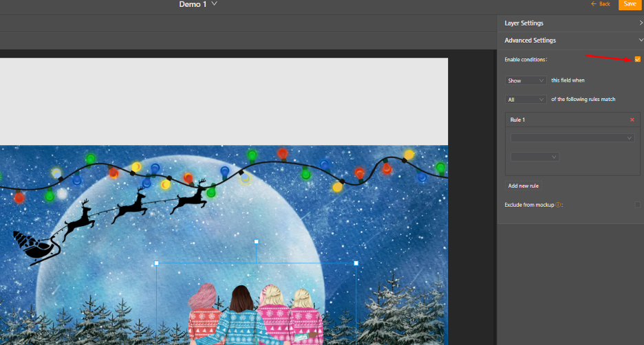
Task: Delete Rule 1 with the red X
Action: click(x=632, y=120)
